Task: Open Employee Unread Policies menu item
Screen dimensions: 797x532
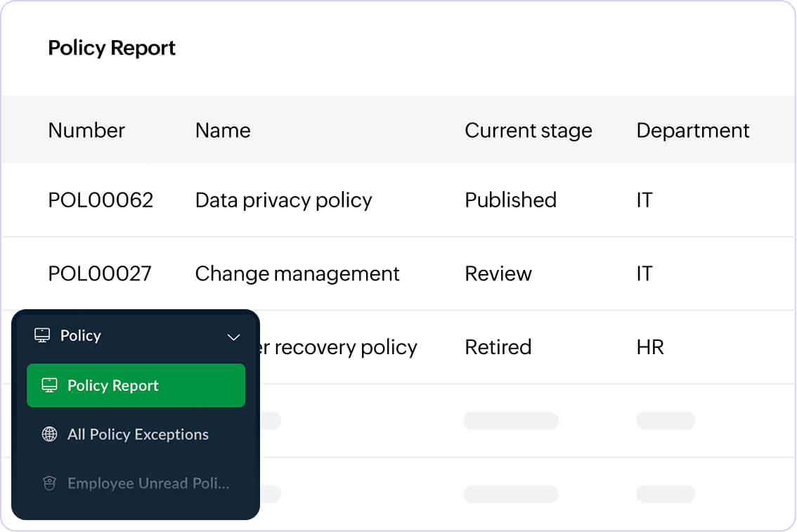Action: [x=148, y=484]
